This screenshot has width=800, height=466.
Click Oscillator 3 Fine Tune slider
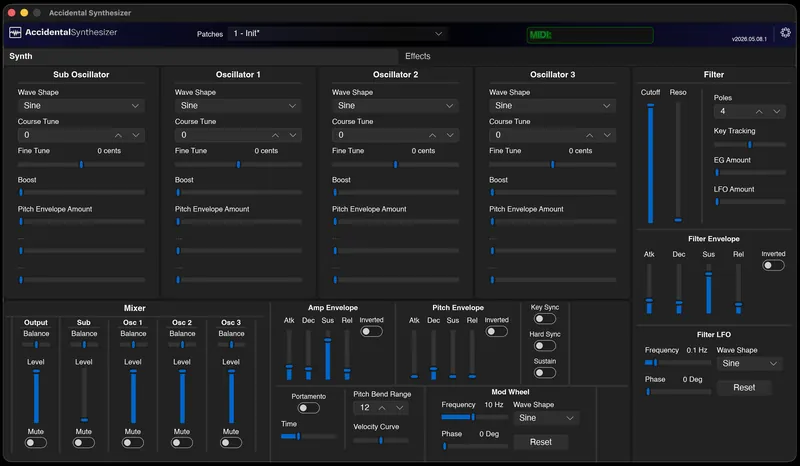[553, 164]
